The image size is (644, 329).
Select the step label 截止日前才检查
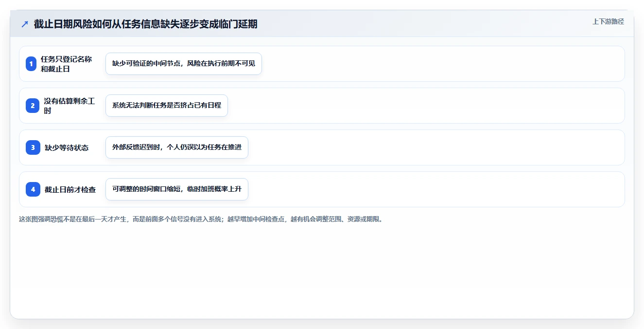point(70,189)
